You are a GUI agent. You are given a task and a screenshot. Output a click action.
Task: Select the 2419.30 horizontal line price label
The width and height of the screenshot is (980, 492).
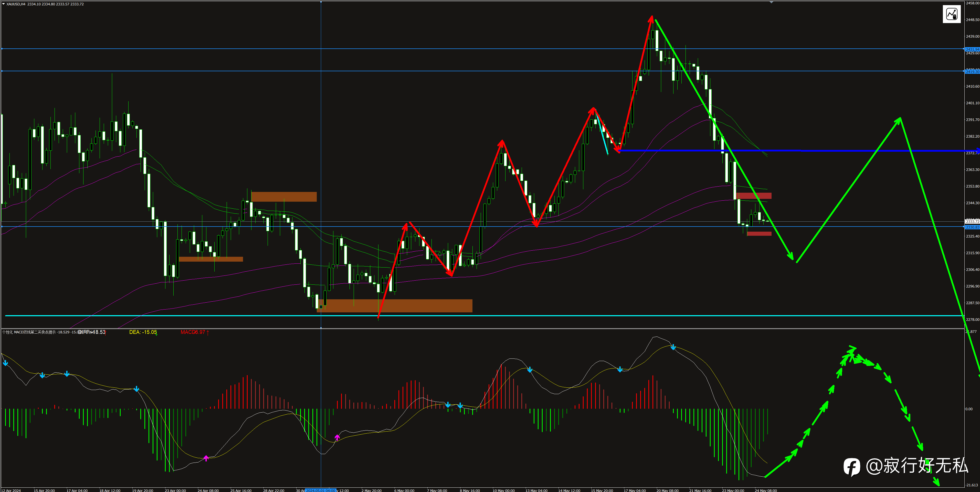click(x=972, y=71)
